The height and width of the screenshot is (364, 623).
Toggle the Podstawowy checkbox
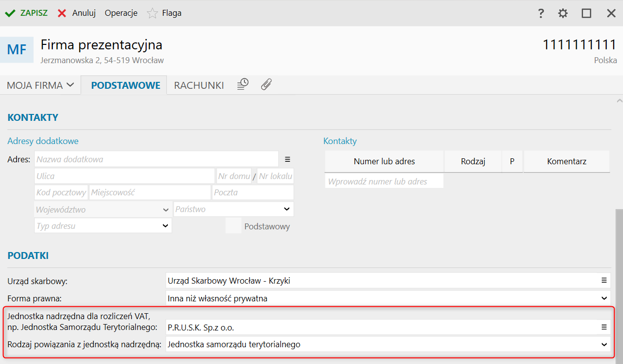(x=234, y=226)
